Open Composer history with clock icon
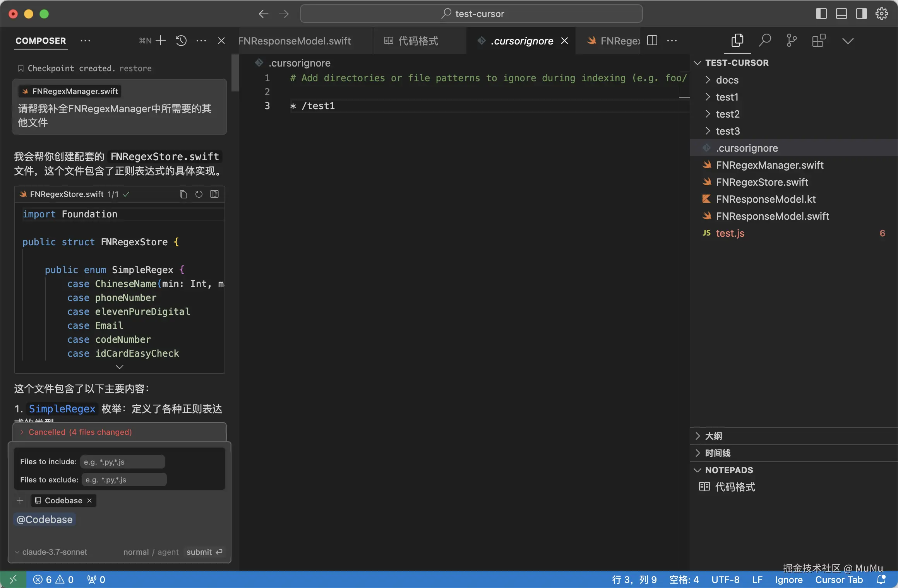The height and width of the screenshot is (588, 898). 181,40
